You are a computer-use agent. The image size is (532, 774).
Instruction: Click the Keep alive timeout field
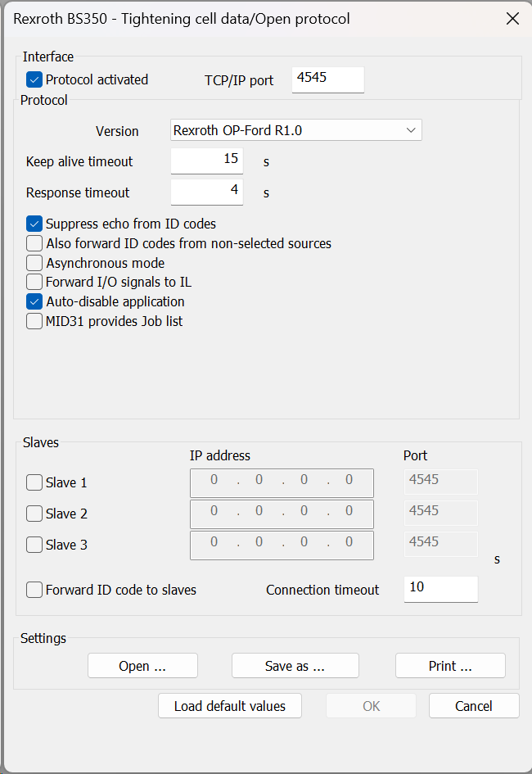point(206,161)
